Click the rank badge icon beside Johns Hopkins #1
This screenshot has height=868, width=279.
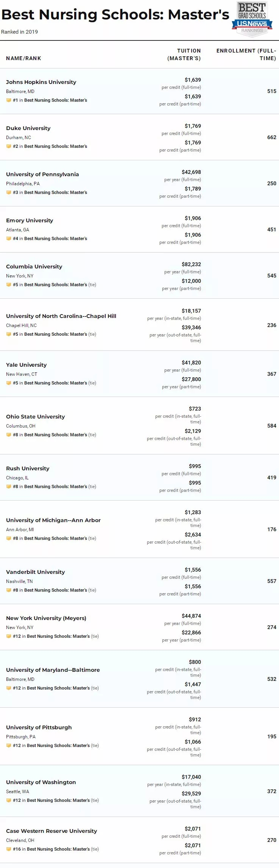click(x=9, y=100)
